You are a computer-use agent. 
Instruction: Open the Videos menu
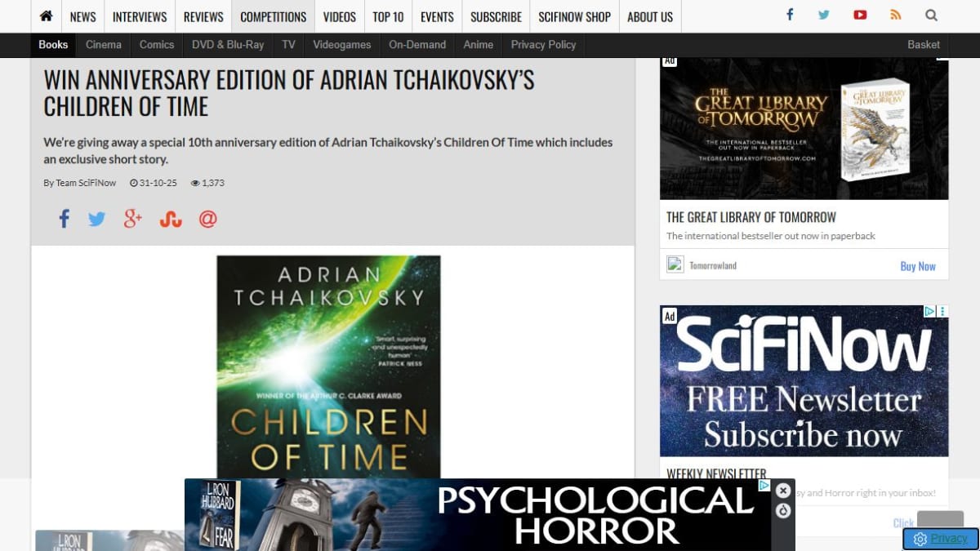coord(340,16)
